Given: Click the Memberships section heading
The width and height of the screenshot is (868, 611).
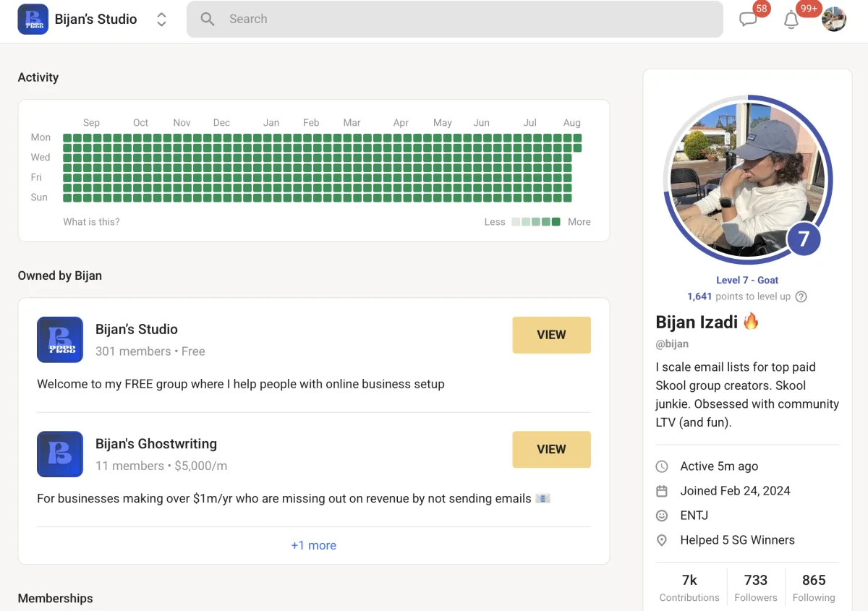Looking at the screenshot, I should click(56, 599).
